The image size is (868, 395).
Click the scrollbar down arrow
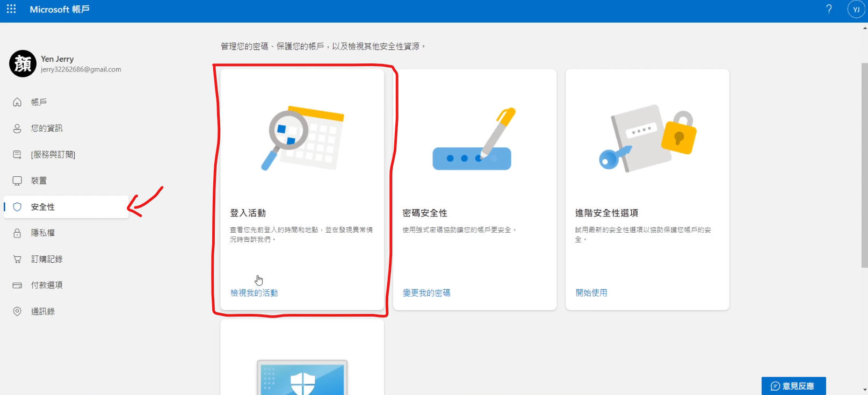click(864, 390)
